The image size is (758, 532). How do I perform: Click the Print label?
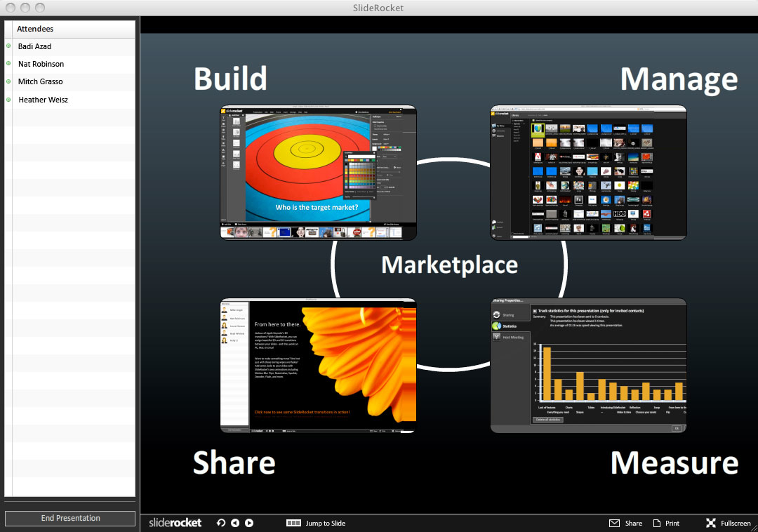click(672, 524)
